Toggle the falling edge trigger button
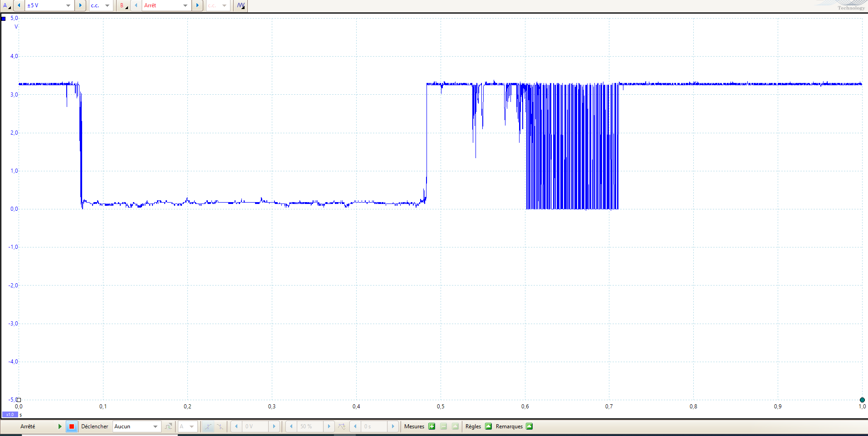 (x=220, y=426)
